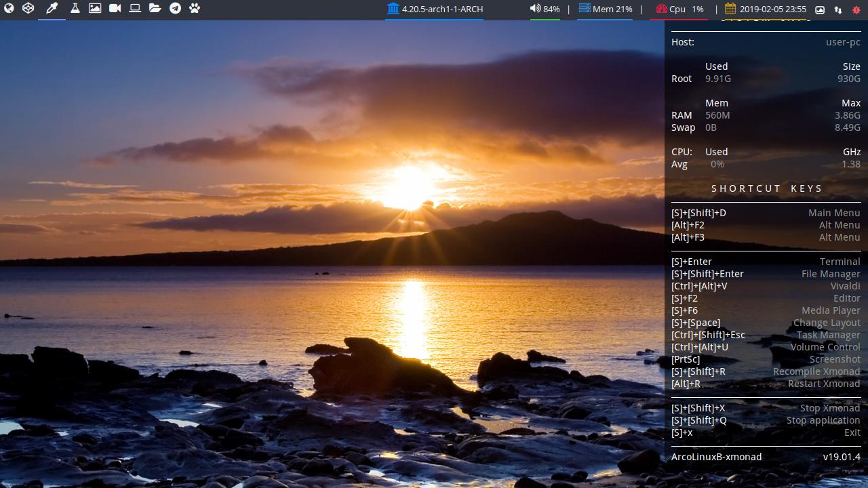The height and width of the screenshot is (488, 868).
Task: Click the version v19.01.4 text
Action: [842, 457]
